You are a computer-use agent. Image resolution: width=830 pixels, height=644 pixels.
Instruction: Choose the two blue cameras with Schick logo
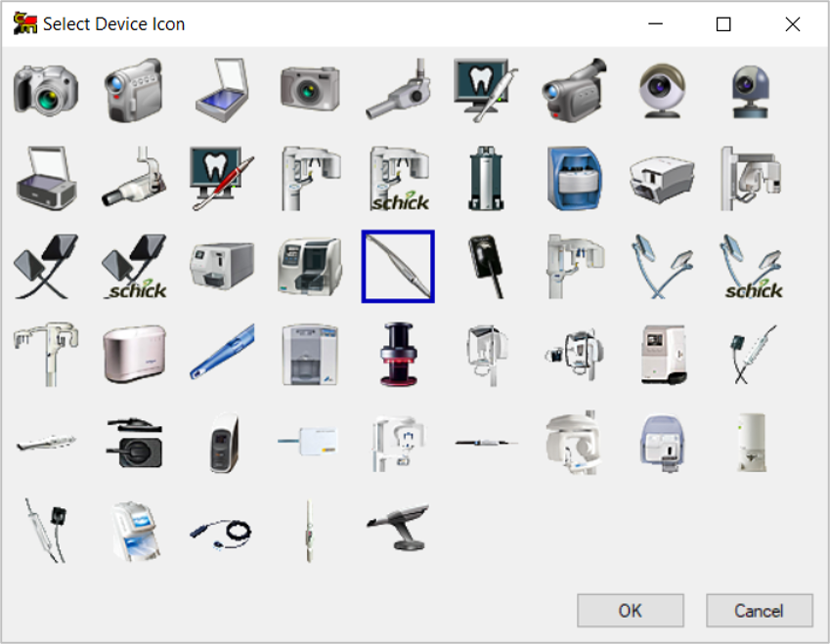pyautogui.click(x=751, y=266)
